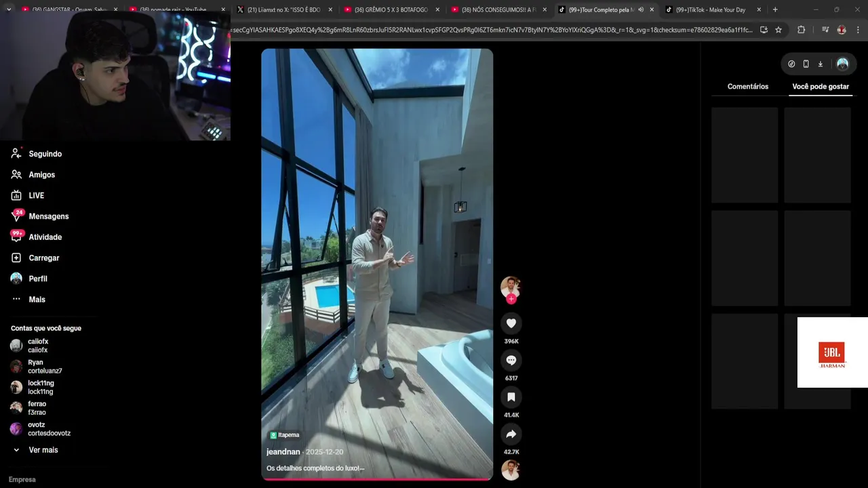
Task: Click the Empresa footer link
Action: (x=22, y=479)
